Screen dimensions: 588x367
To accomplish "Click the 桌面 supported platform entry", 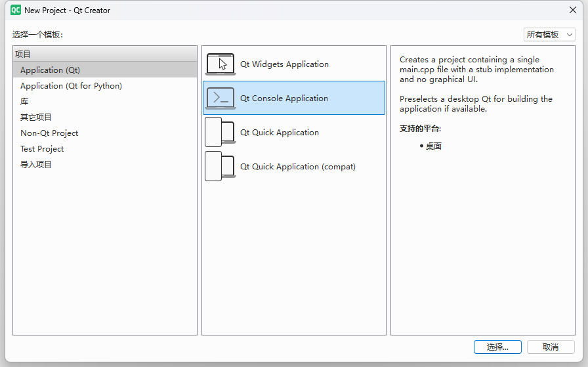I will 434,146.
